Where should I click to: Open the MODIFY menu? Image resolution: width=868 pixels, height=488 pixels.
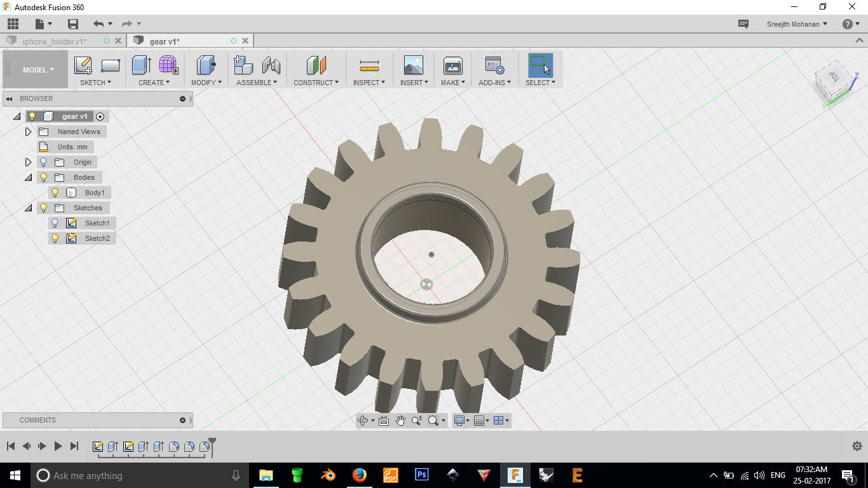pyautogui.click(x=207, y=83)
